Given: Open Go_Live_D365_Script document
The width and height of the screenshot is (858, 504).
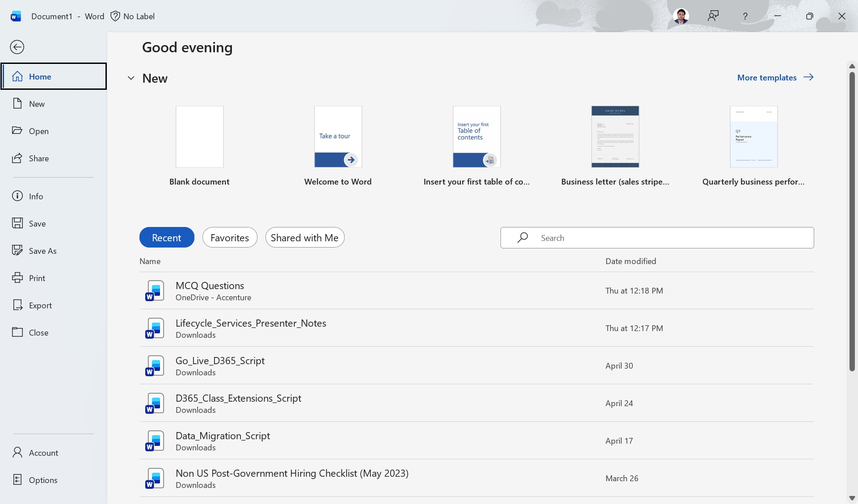Looking at the screenshot, I should pos(476,365).
